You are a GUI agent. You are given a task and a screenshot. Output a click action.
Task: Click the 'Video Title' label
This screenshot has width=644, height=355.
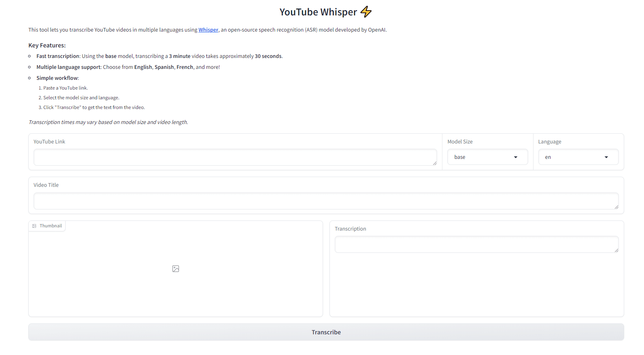click(46, 185)
